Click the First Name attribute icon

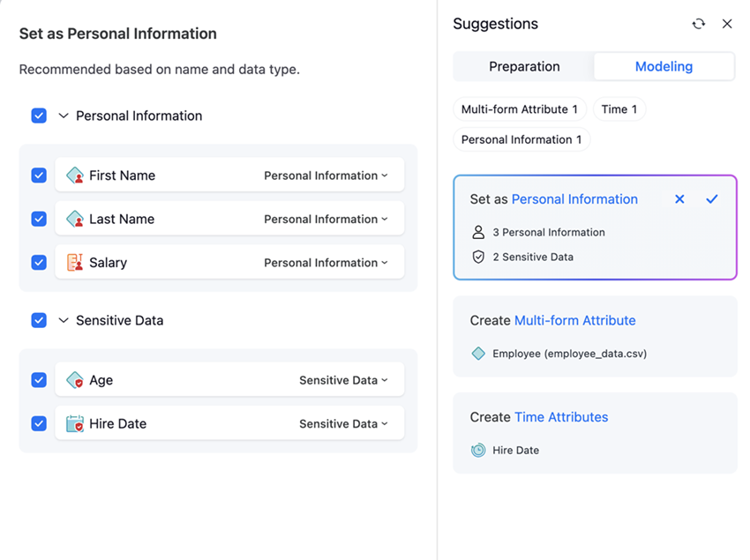coord(75,175)
